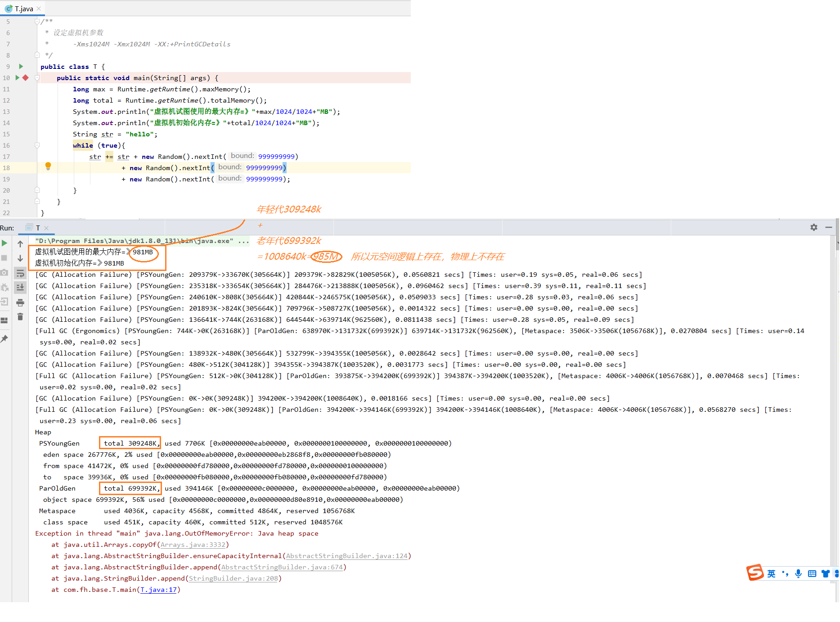This screenshot has width=840, height=622.
Task: Click the green Rerun button in the Run panel
Action: [x=4, y=243]
